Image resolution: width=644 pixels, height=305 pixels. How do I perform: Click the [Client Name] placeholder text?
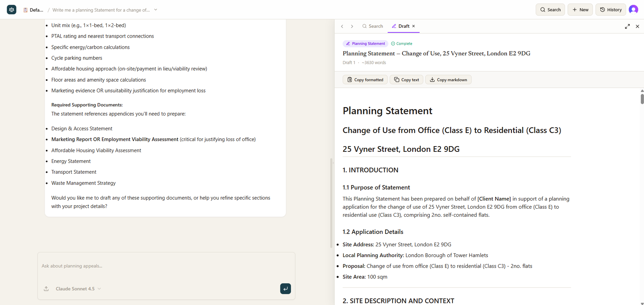pyautogui.click(x=494, y=199)
